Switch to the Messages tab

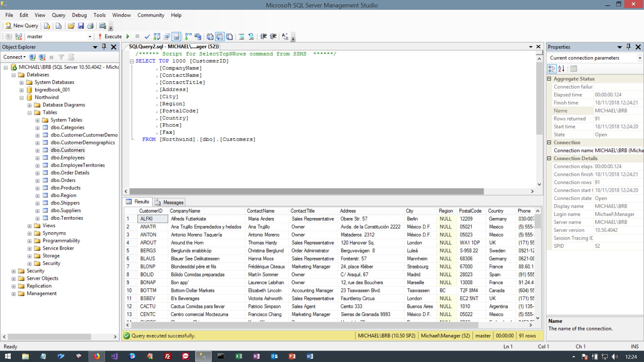pyautogui.click(x=169, y=202)
